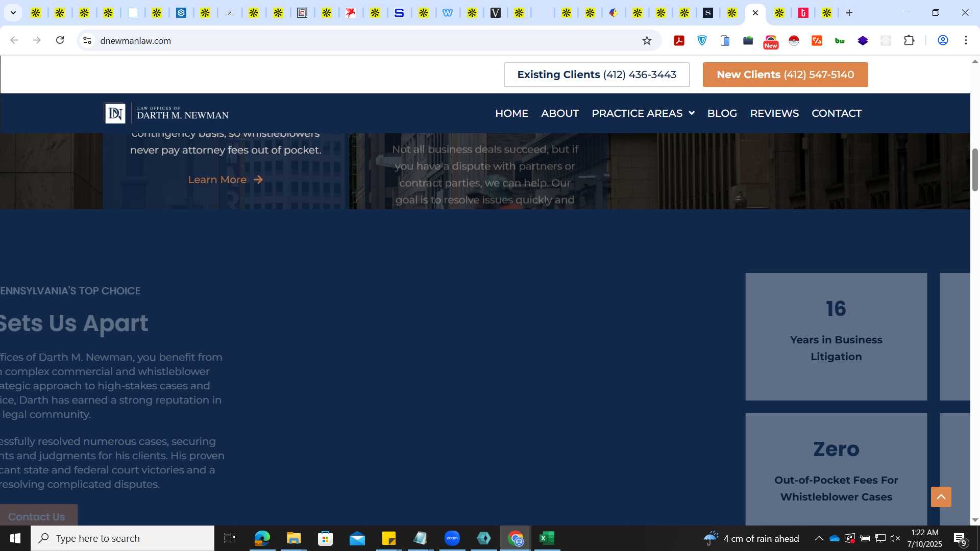Open File Explorer from taskbar

pyautogui.click(x=293, y=538)
